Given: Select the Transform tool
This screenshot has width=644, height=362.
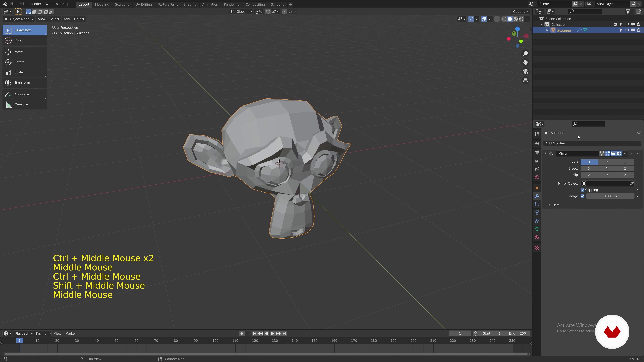Looking at the screenshot, I should point(25,82).
